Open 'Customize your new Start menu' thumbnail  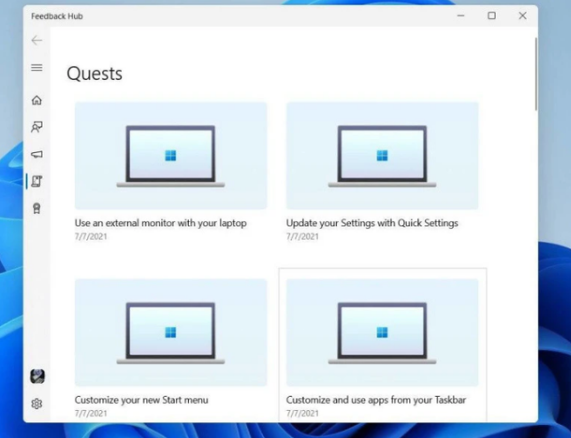(171, 332)
